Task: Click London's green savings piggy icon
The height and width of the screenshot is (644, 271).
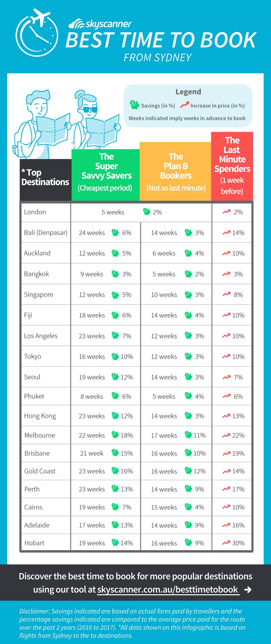Action: tap(147, 212)
